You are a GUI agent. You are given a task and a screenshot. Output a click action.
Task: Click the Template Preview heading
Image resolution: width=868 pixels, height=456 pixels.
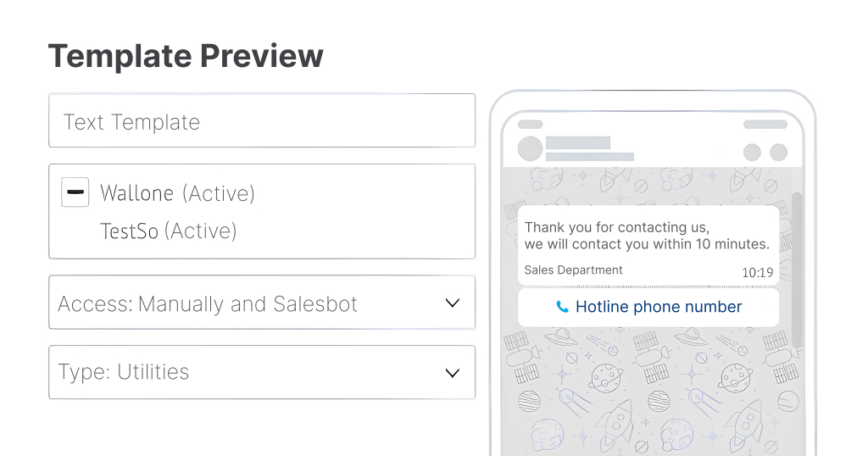pyautogui.click(x=186, y=56)
